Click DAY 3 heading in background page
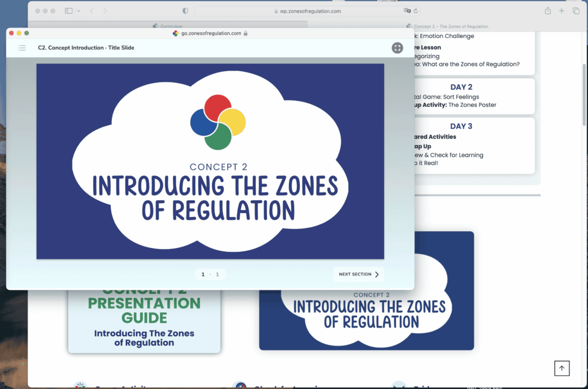 point(461,126)
